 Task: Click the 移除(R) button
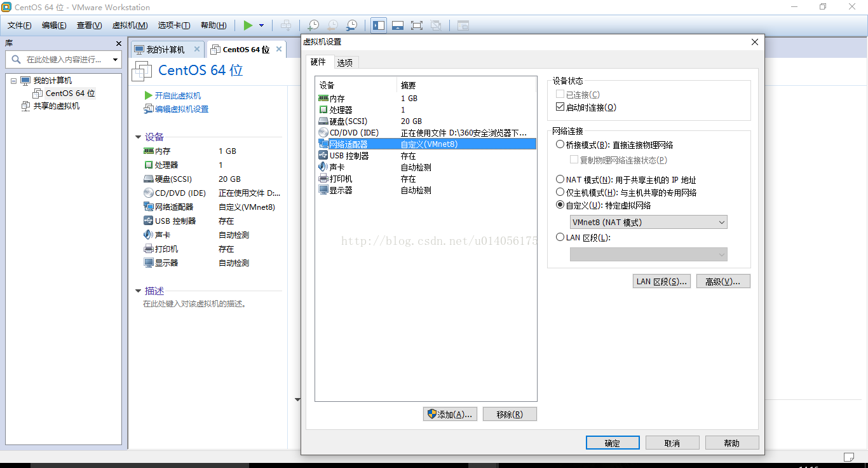tap(510, 414)
